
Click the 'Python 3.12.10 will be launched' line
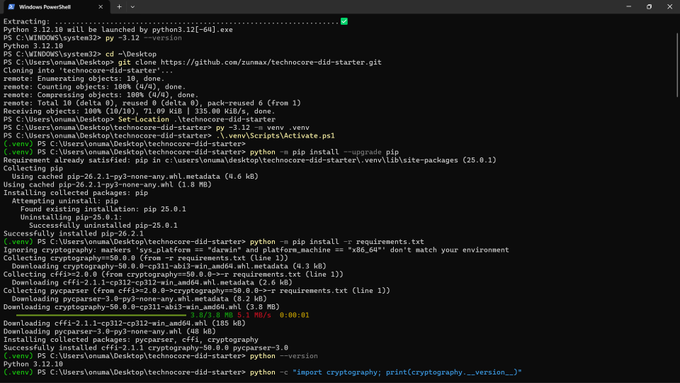(118, 29)
